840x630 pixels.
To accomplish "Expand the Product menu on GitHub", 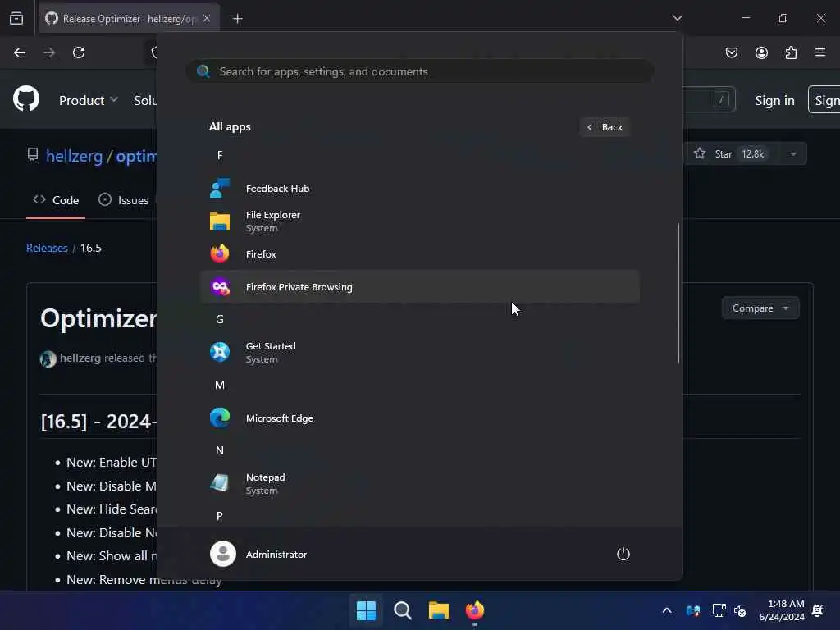I will 89,100.
